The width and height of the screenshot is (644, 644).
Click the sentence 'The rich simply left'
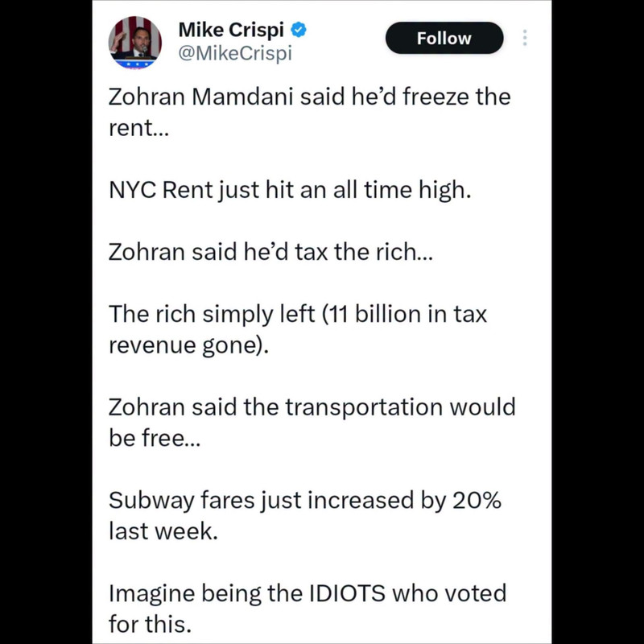point(298,329)
